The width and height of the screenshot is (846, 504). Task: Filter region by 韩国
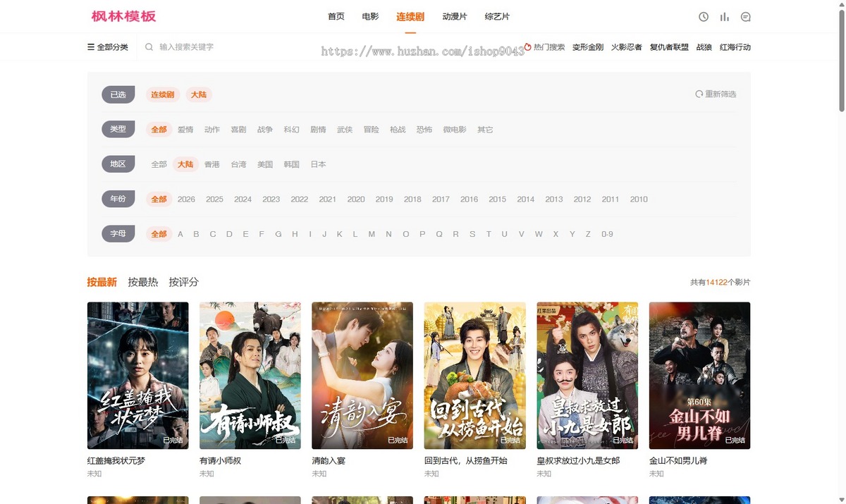coord(292,164)
